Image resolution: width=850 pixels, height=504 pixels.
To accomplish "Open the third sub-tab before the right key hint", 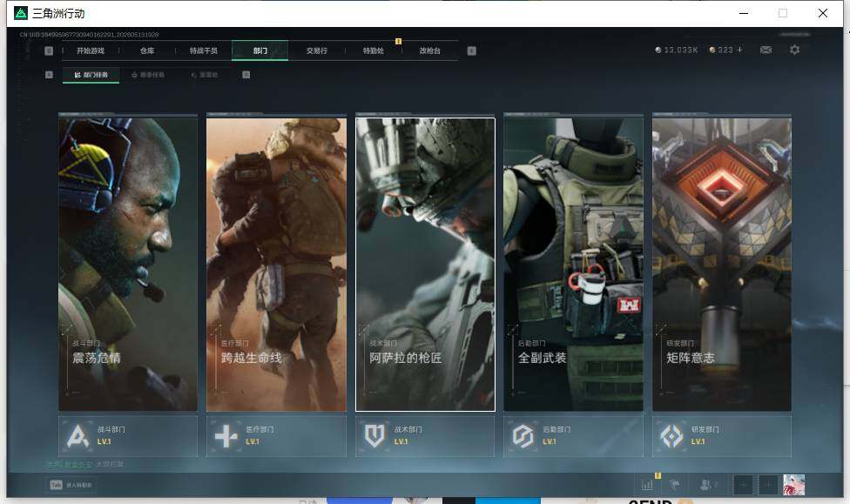I will coord(205,75).
